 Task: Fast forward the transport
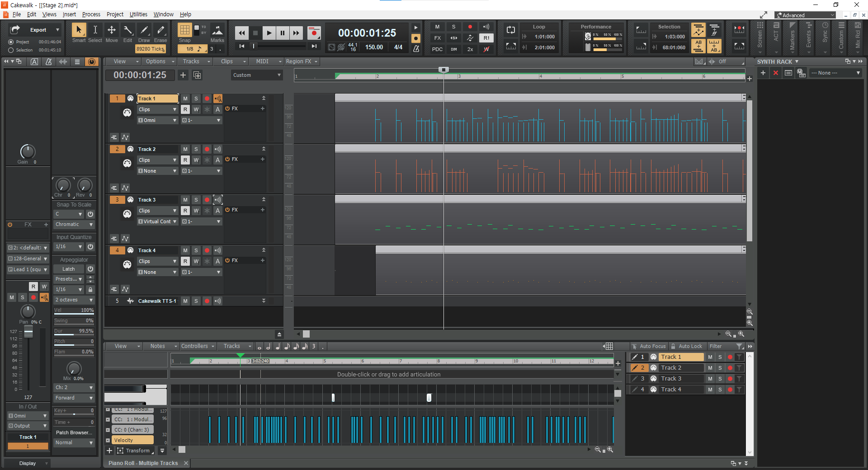click(x=296, y=33)
